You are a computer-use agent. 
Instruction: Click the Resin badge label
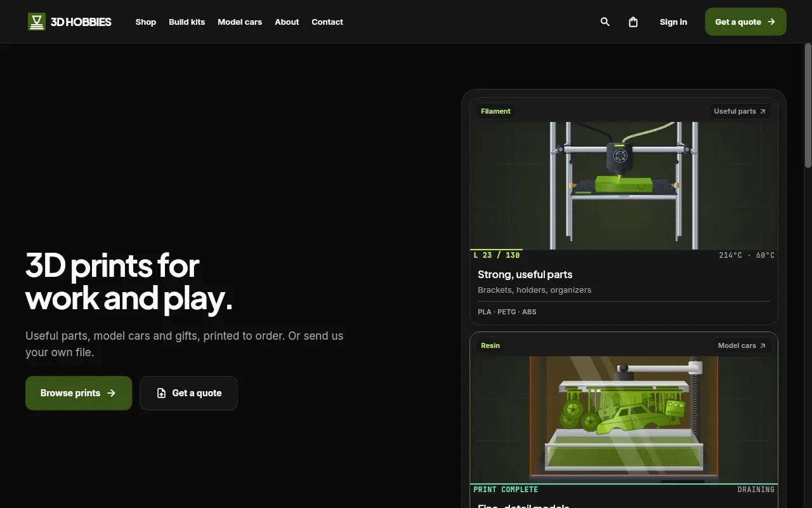coord(490,345)
